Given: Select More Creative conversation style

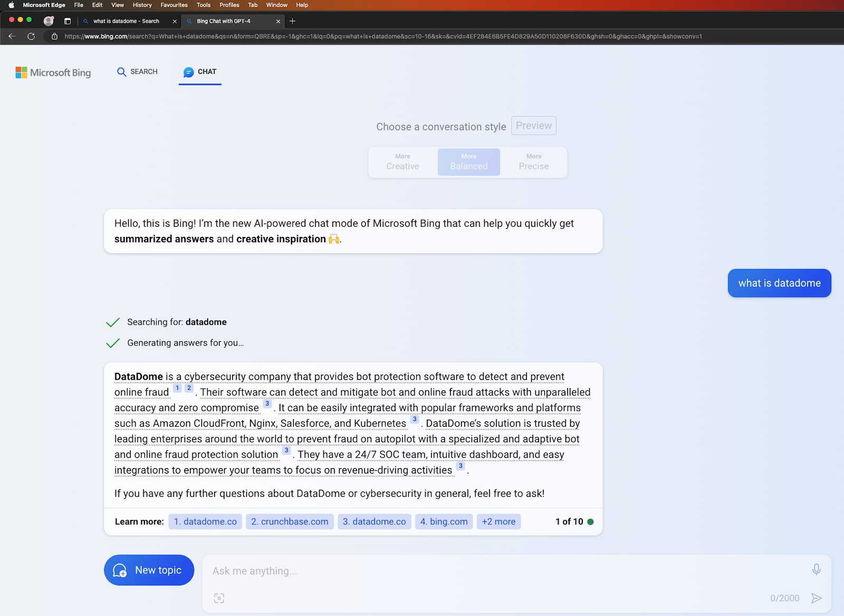Looking at the screenshot, I should pos(402,162).
